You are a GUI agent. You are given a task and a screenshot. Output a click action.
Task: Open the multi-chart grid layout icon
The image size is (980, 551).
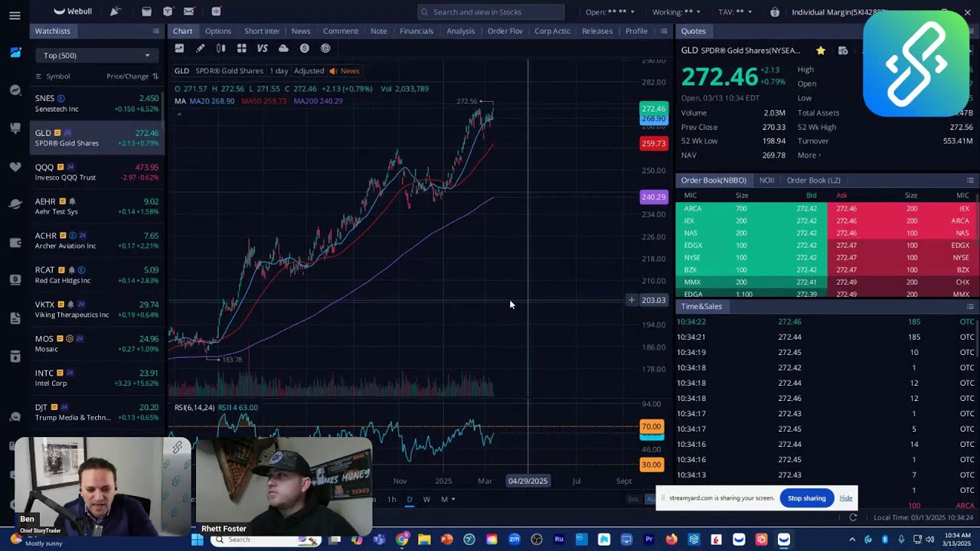241,48
